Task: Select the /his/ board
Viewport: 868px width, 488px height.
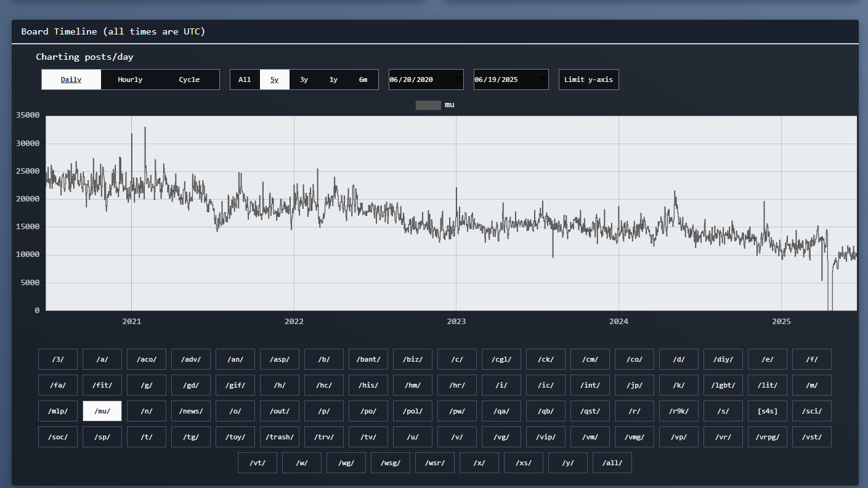Action: [x=368, y=385]
